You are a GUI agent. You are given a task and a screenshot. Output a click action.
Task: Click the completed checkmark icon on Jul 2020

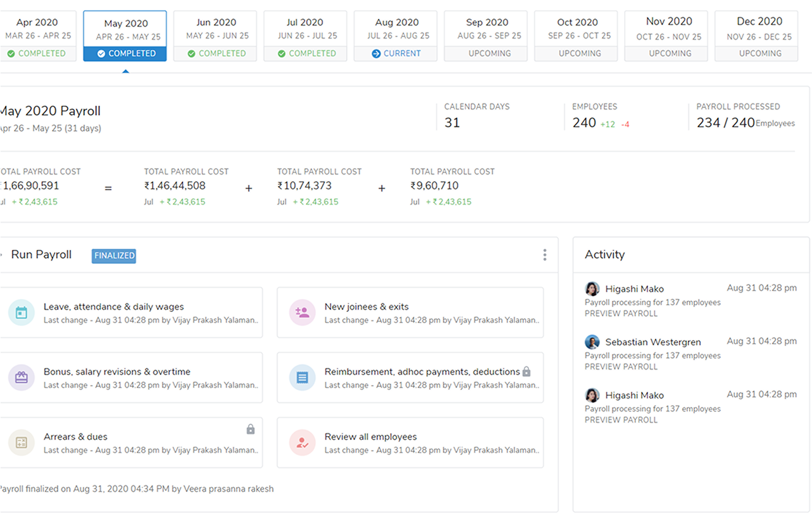281,54
